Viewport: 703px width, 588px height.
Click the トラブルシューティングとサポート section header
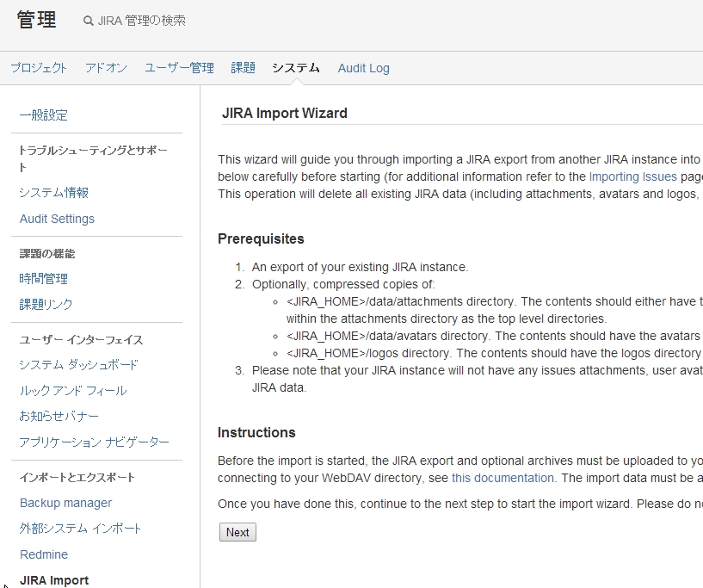coord(93,158)
